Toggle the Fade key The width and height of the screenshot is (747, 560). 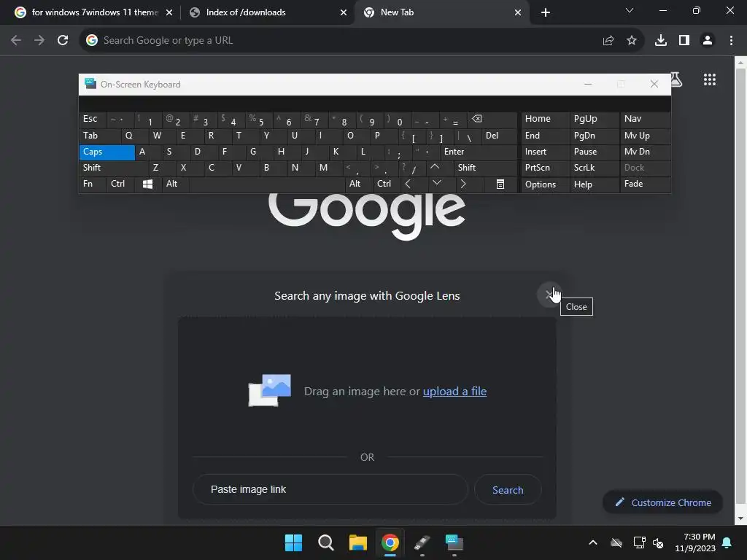(x=645, y=184)
